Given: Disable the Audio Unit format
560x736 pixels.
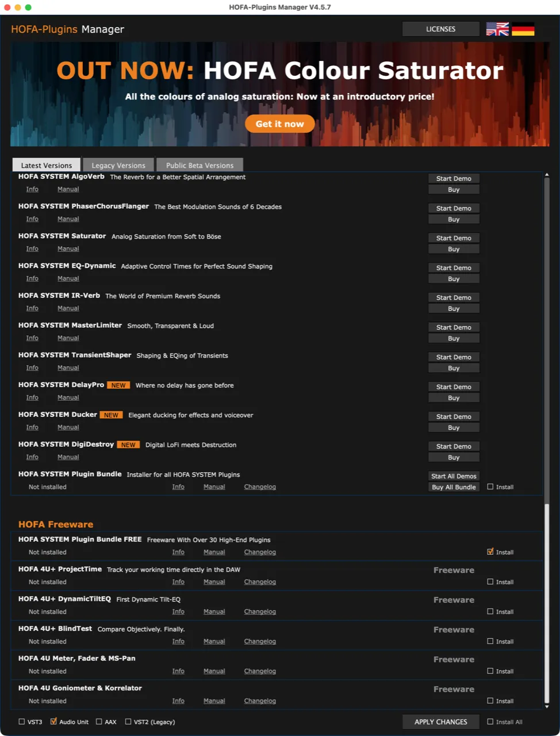Looking at the screenshot, I should (x=53, y=722).
